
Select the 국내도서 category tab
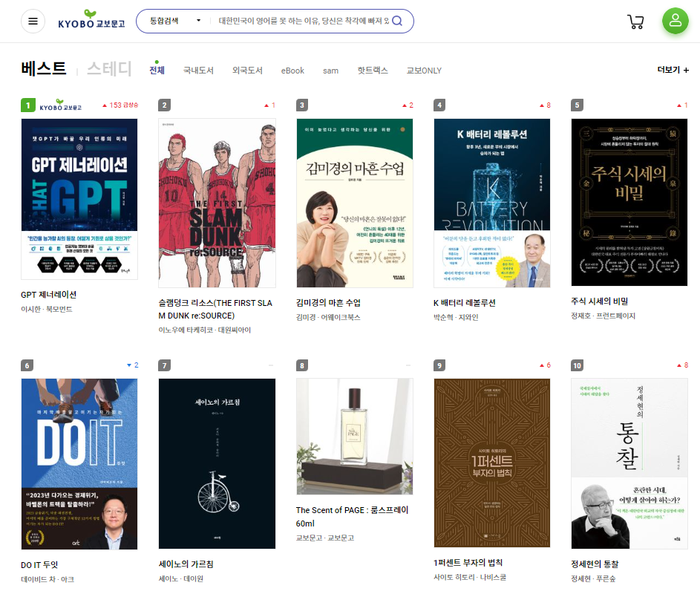click(198, 70)
